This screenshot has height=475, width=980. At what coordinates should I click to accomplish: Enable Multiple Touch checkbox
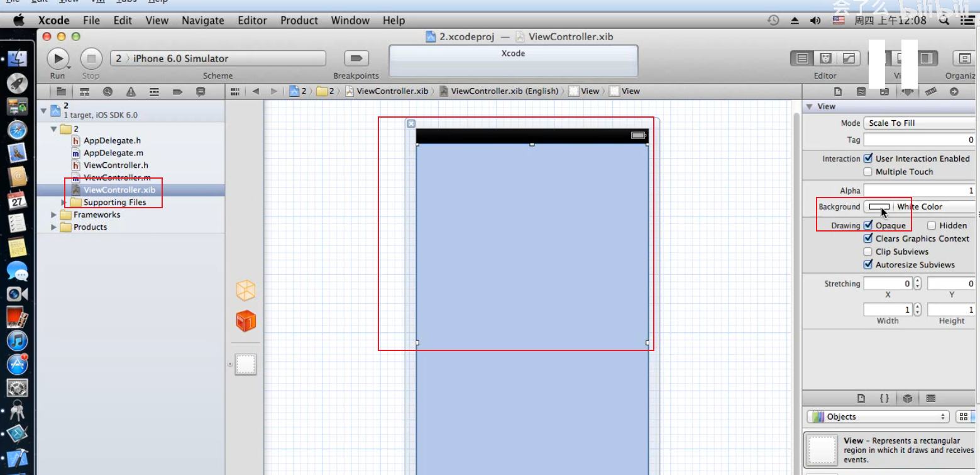868,172
